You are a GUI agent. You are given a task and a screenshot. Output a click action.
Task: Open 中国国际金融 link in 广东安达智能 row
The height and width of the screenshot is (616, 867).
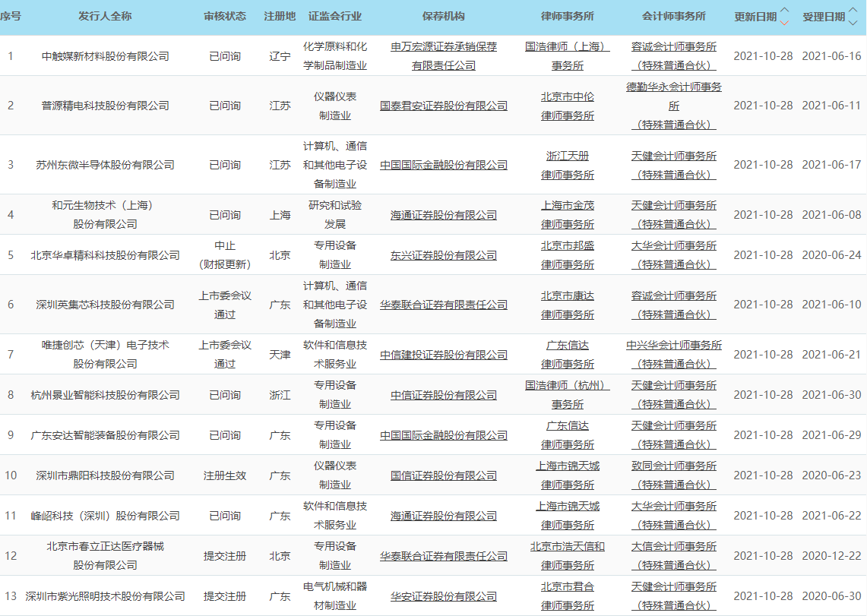click(x=444, y=435)
